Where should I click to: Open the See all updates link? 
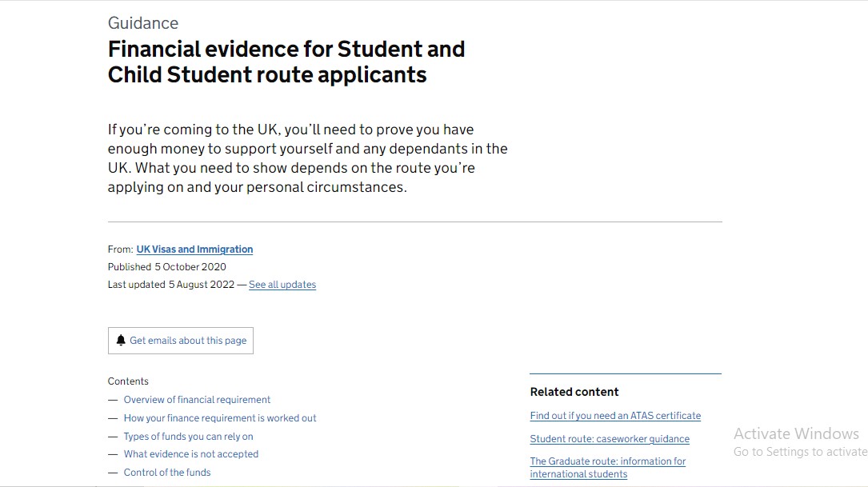point(282,285)
